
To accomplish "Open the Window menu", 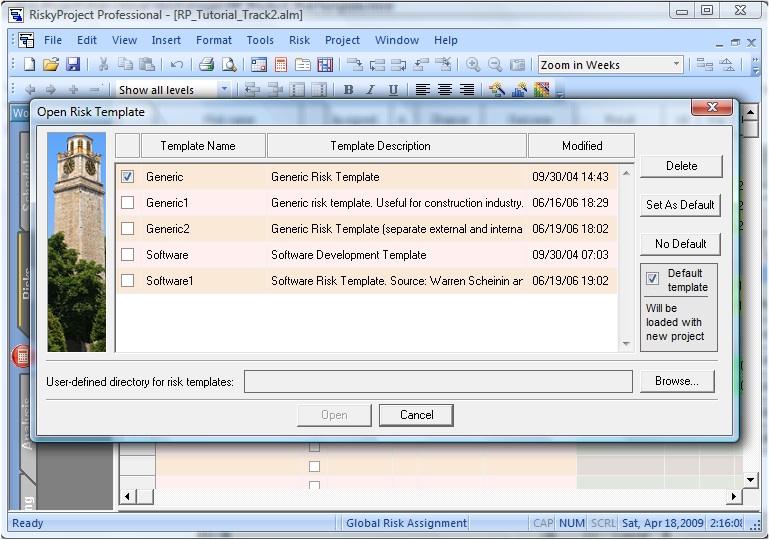I will tap(397, 40).
